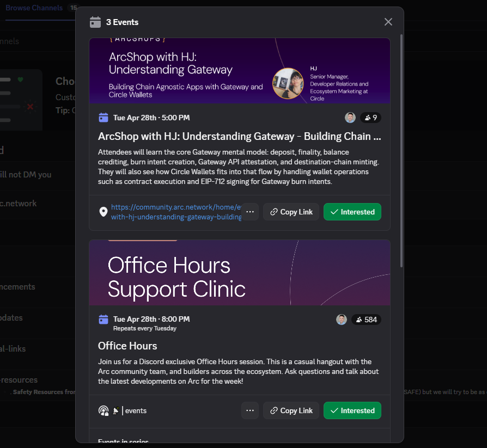Open the events stage channel link
Viewport: 487px width, 448px height.
[x=129, y=410]
